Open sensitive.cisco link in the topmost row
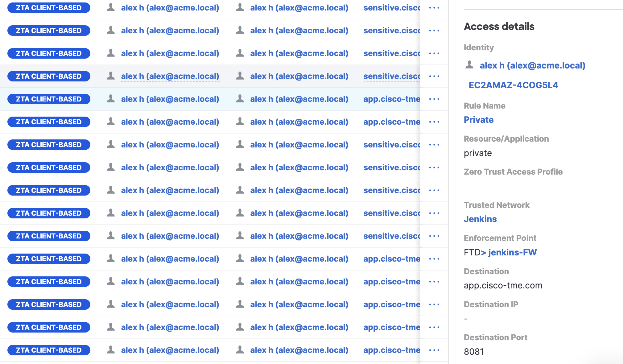 click(391, 8)
